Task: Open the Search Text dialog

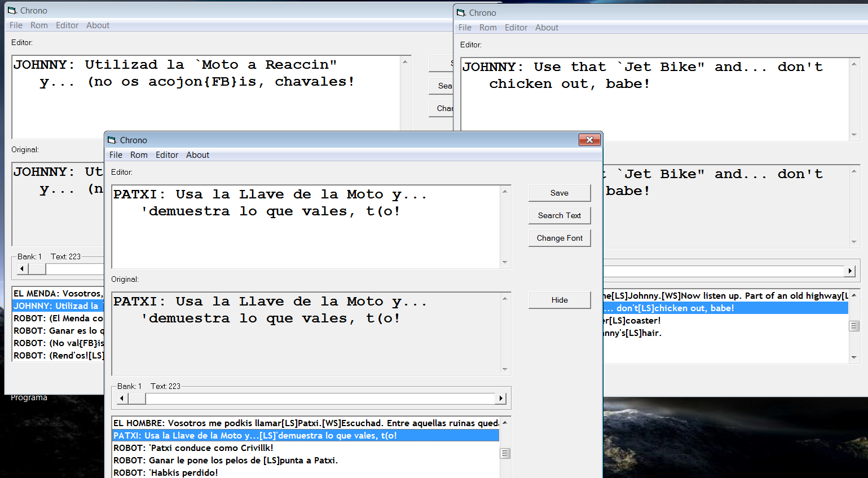Action: pyautogui.click(x=559, y=215)
